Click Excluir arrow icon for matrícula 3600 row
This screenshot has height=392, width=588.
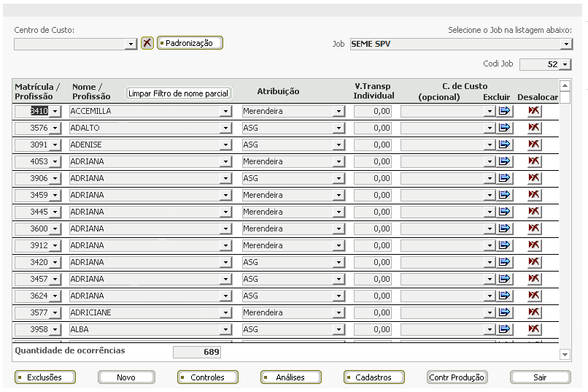(x=504, y=228)
